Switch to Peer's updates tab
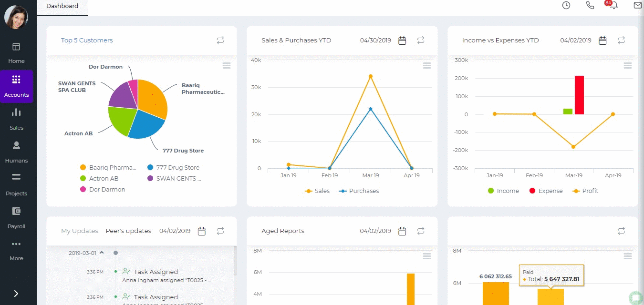This screenshot has height=305, width=644. [x=128, y=231]
